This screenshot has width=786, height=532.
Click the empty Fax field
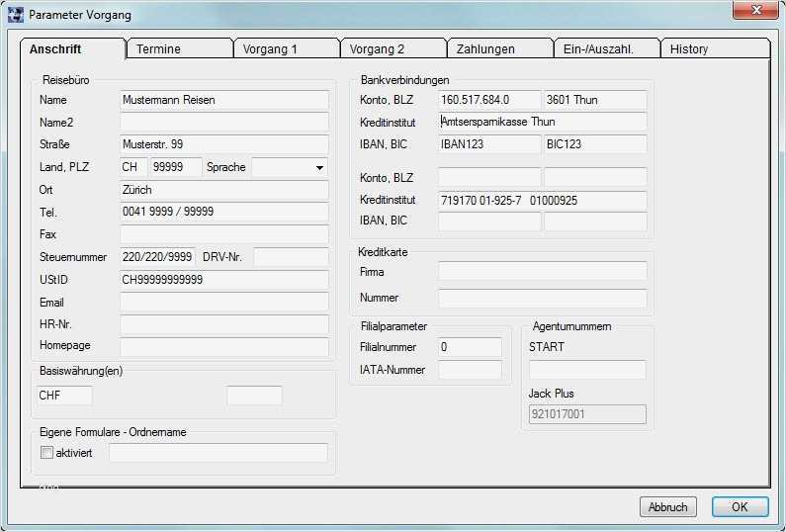click(224, 234)
